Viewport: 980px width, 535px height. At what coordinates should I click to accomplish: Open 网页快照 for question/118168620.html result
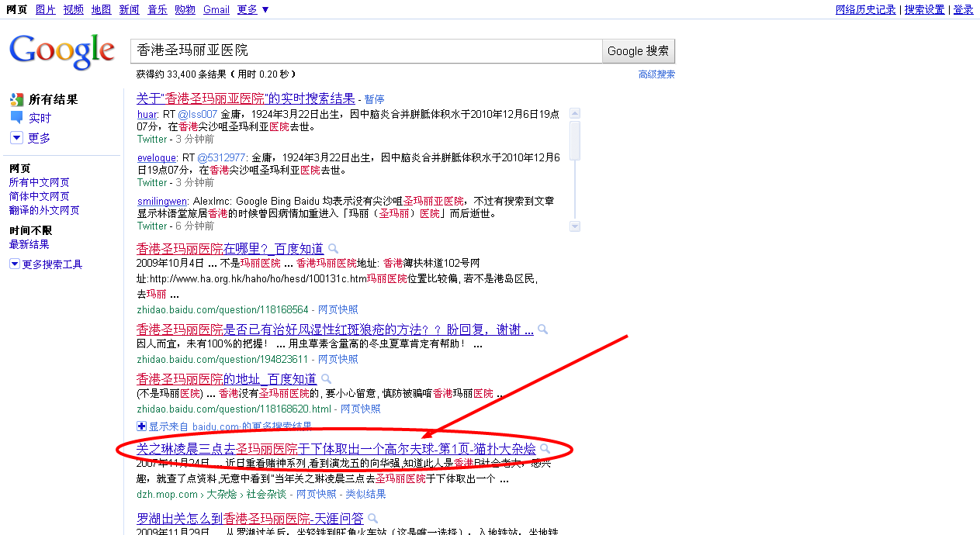coord(361,409)
